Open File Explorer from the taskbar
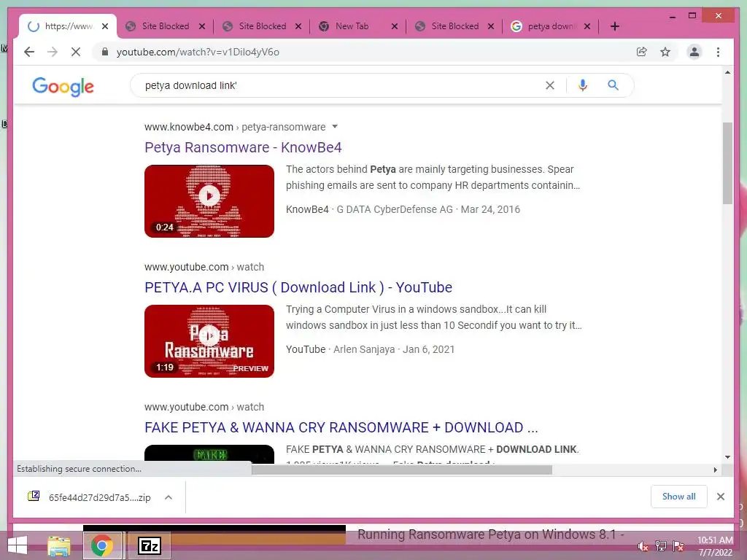 point(59,545)
